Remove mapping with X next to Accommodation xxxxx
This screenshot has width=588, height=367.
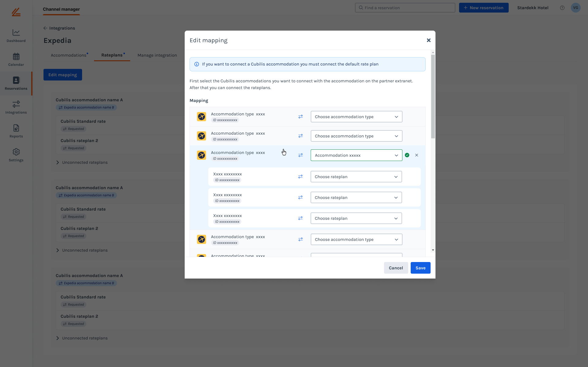click(417, 155)
